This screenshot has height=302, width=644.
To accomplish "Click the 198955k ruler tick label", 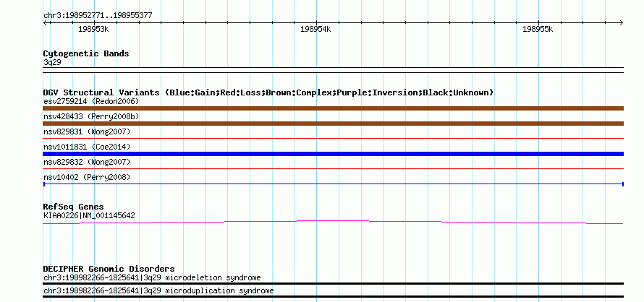I will click(538, 29).
